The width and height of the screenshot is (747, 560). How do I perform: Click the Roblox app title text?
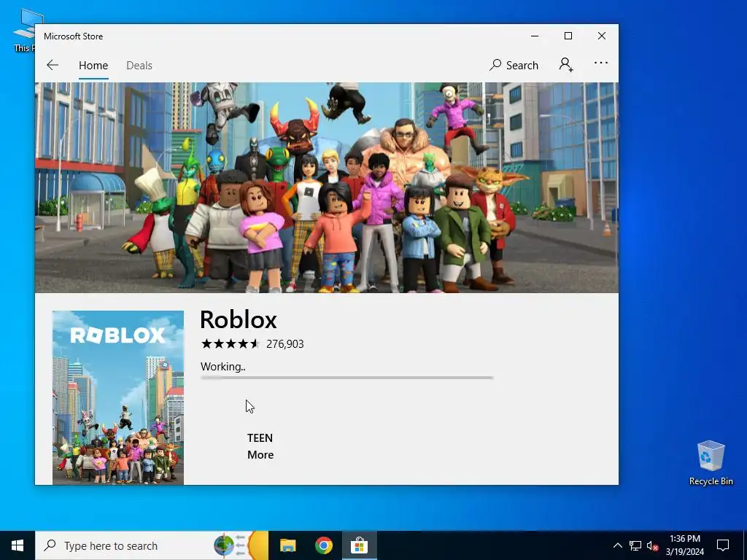point(239,319)
